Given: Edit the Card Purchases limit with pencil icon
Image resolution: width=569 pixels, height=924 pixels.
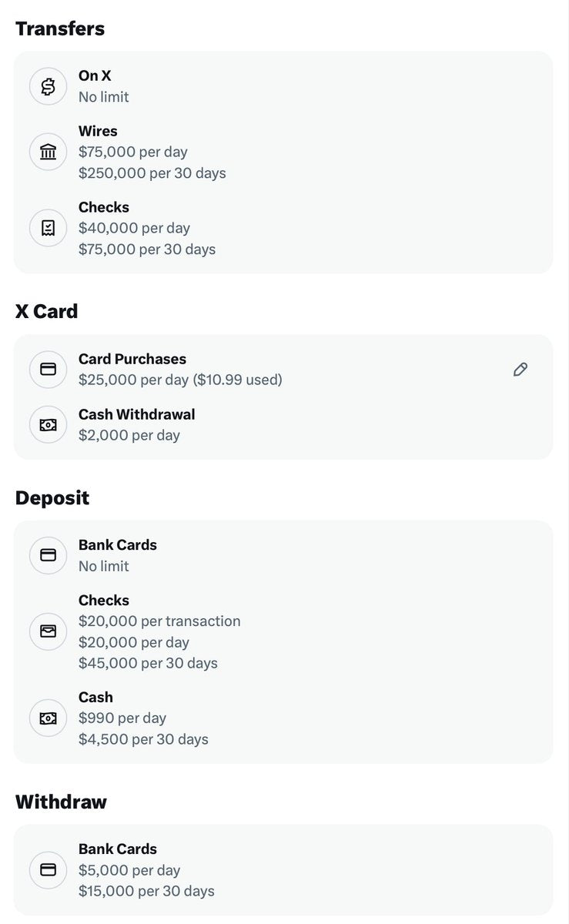Looking at the screenshot, I should [520, 370].
